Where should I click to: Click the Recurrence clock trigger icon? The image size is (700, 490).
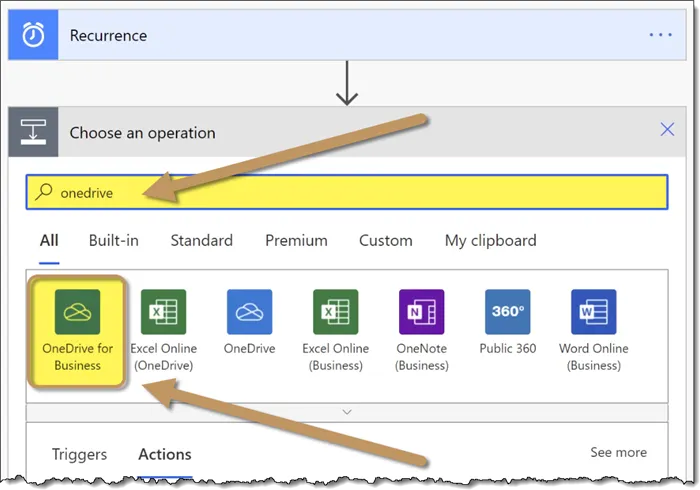click(33, 35)
